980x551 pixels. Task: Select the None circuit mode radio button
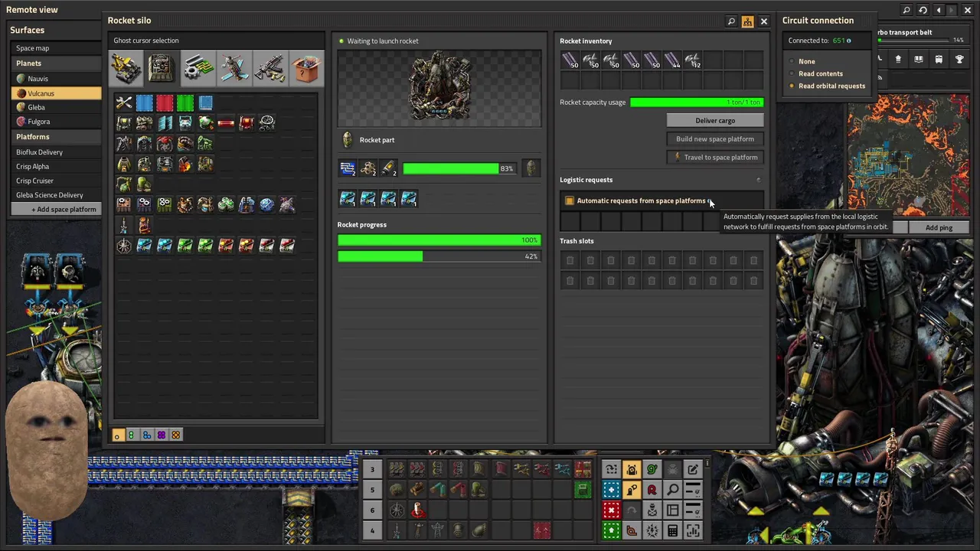coord(792,61)
